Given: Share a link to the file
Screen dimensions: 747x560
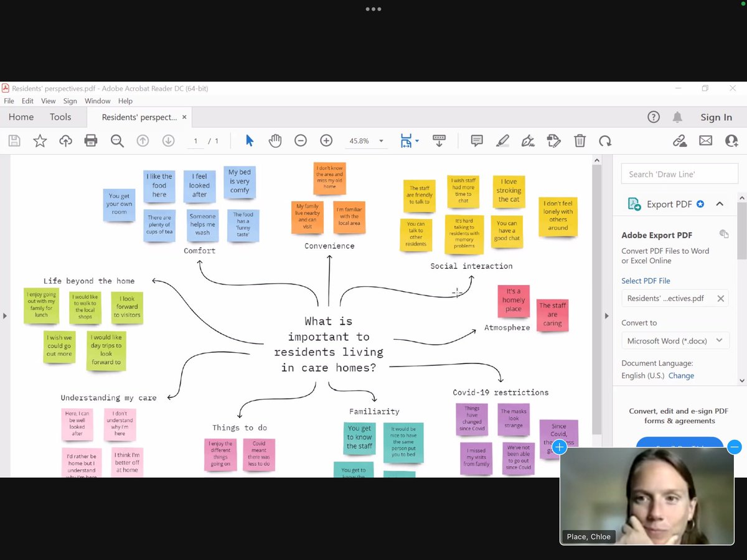Looking at the screenshot, I should [x=680, y=141].
